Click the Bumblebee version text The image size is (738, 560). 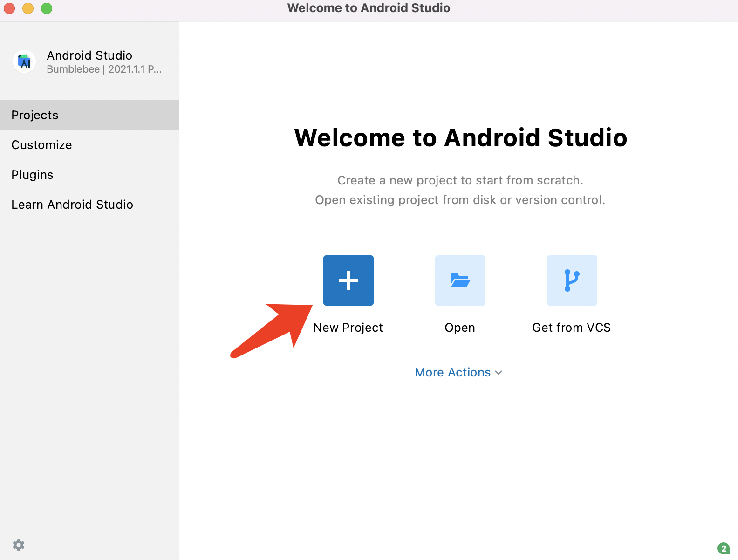[104, 69]
